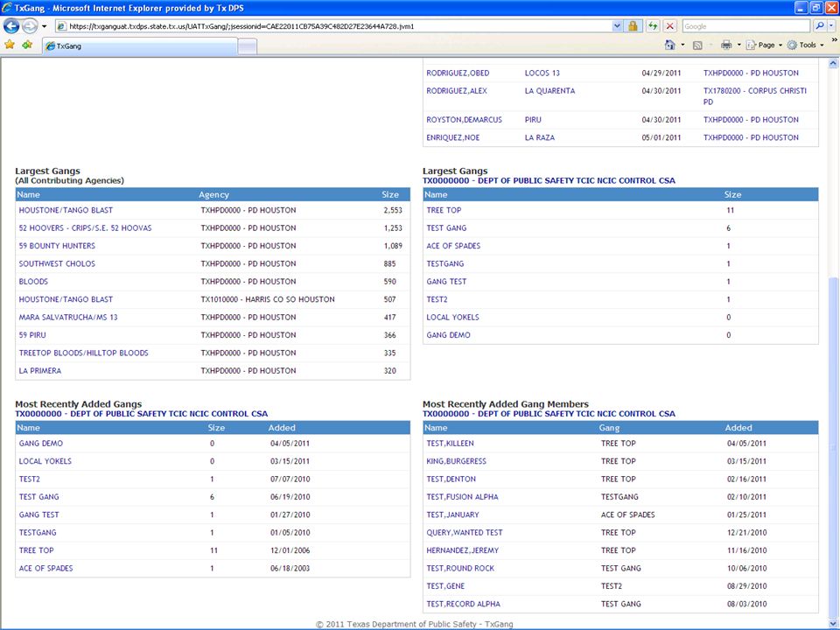Click the search magnifier icon
This screenshot has height=630, width=840.
point(819,26)
